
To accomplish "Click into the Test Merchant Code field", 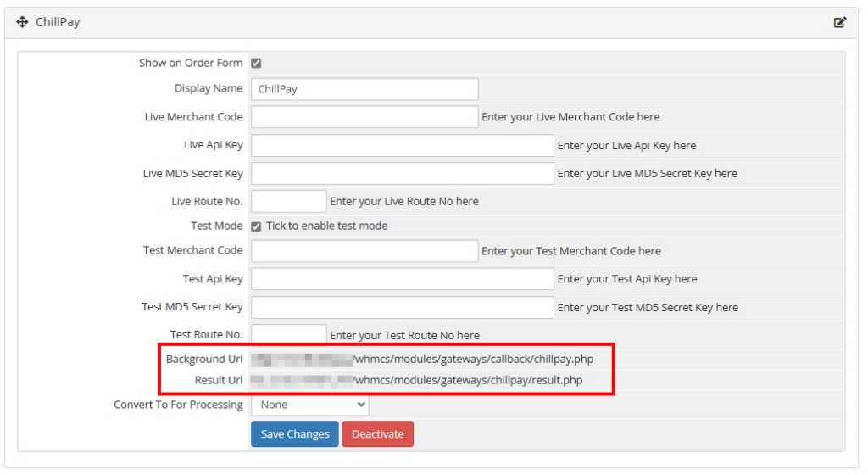I will tap(364, 251).
